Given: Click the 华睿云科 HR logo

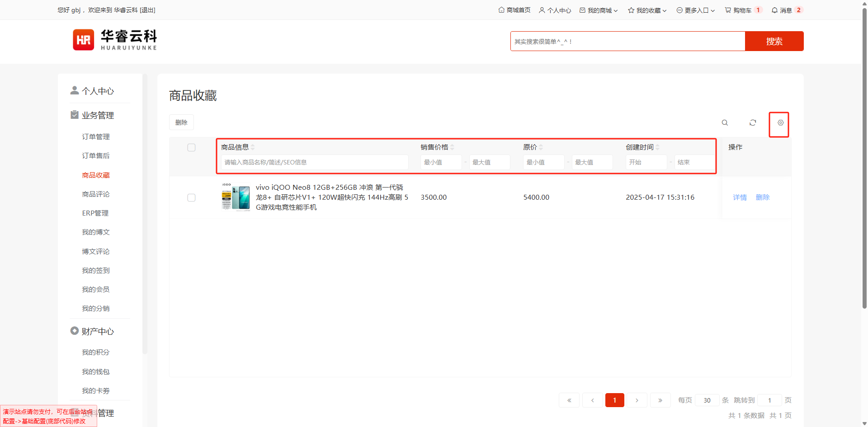Looking at the screenshot, I should coord(115,40).
